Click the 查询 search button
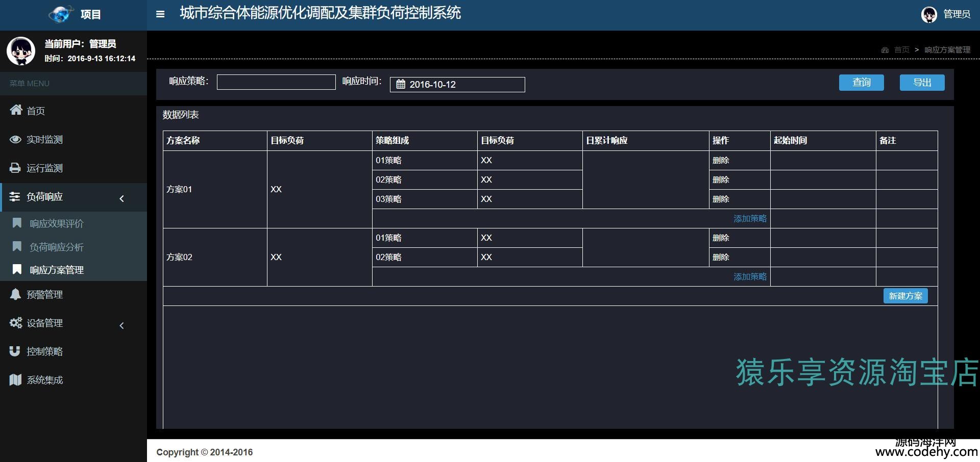 [x=861, y=83]
